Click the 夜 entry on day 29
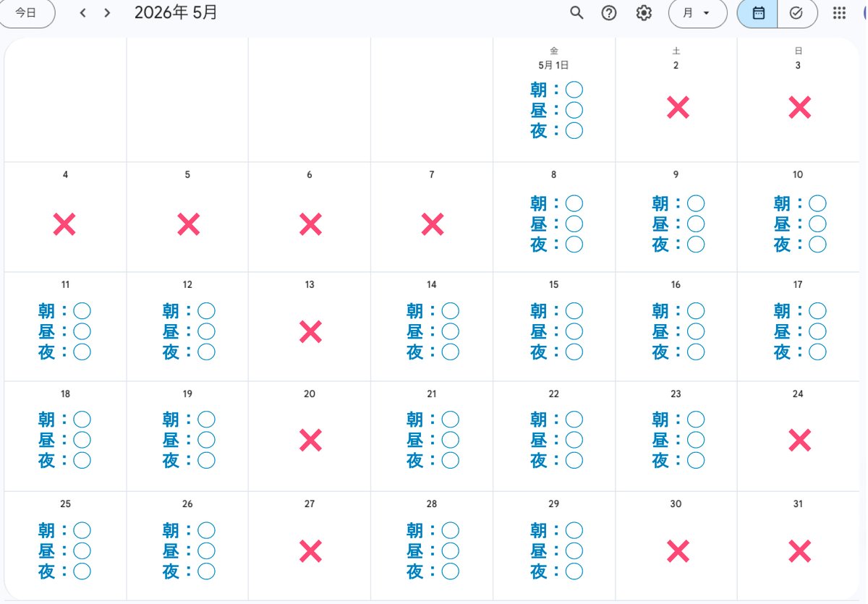The image size is (868, 604). click(556, 571)
